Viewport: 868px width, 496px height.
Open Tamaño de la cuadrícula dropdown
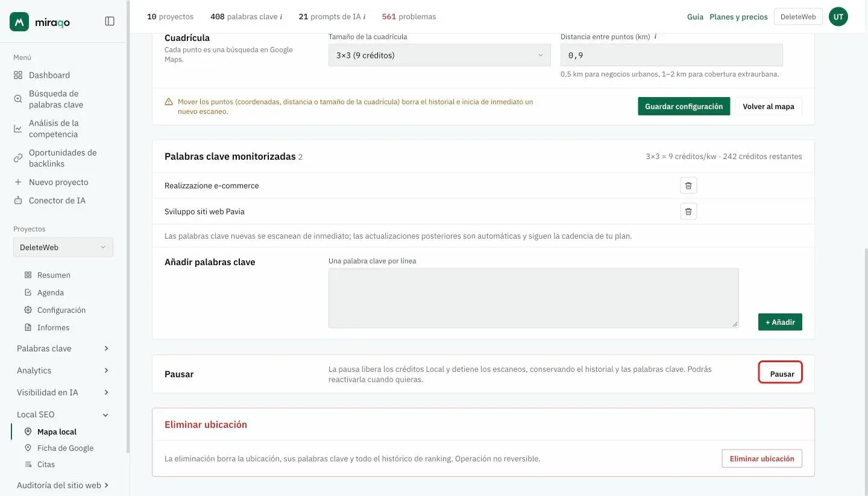coord(439,55)
